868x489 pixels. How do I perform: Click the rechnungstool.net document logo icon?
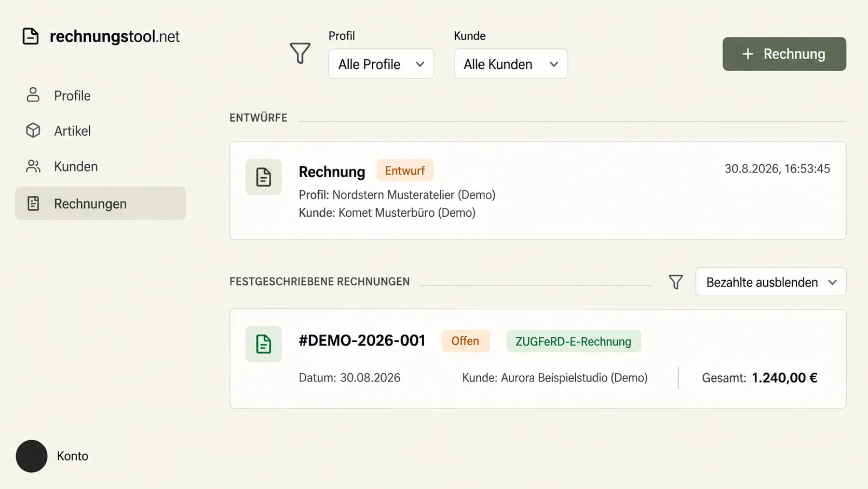pyautogui.click(x=31, y=36)
